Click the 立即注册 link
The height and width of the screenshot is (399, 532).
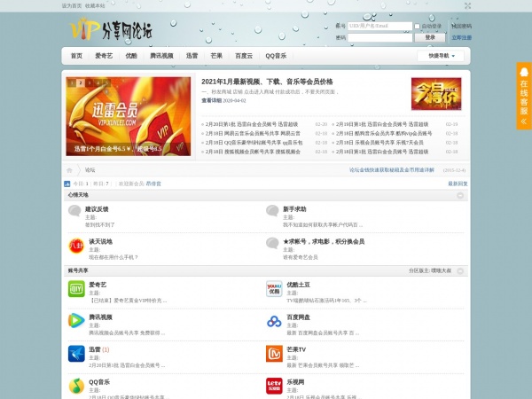[461, 37]
